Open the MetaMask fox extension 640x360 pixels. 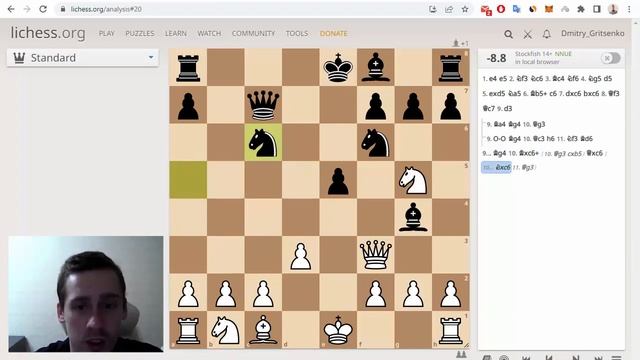tap(549, 9)
